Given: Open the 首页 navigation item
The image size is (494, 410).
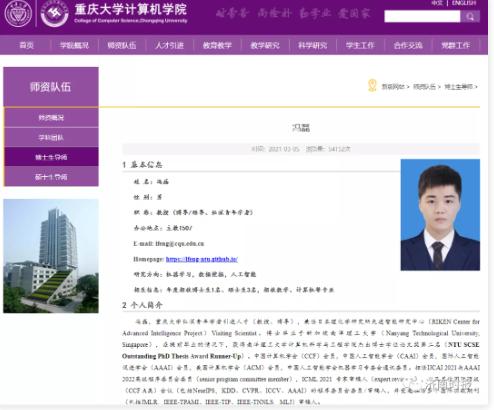Looking at the screenshot, I should [x=26, y=45].
